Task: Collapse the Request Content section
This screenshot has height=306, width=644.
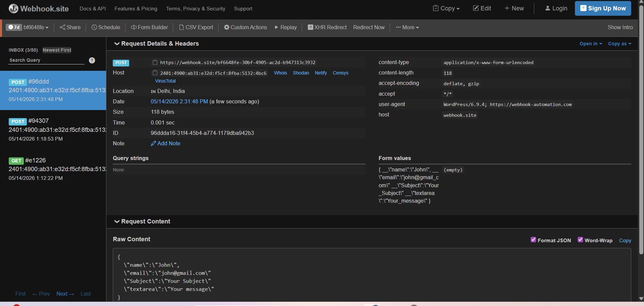Action: point(142,221)
